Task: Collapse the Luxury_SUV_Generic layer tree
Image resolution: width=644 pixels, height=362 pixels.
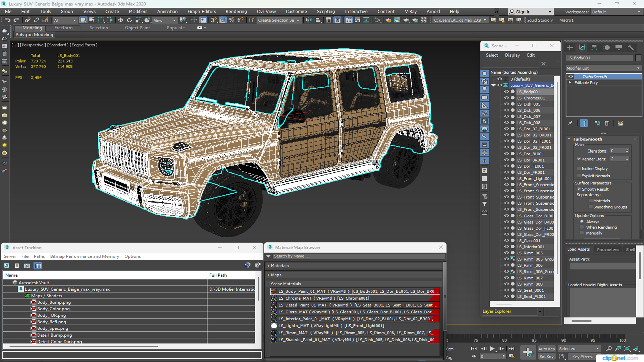Action: (x=493, y=85)
